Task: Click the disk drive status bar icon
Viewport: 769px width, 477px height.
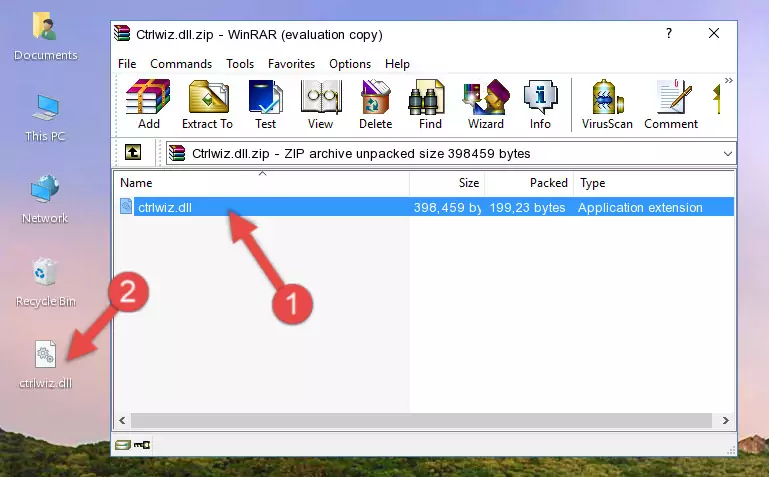Action: pos(123,445)
